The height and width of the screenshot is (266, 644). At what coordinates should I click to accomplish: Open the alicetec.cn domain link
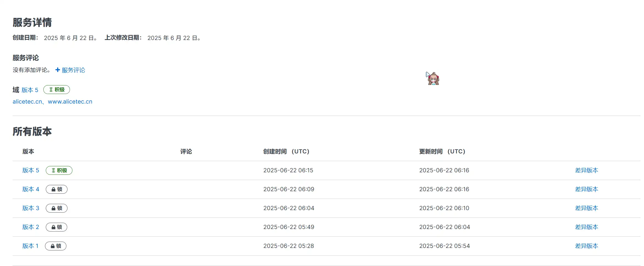tap(27, 102)
